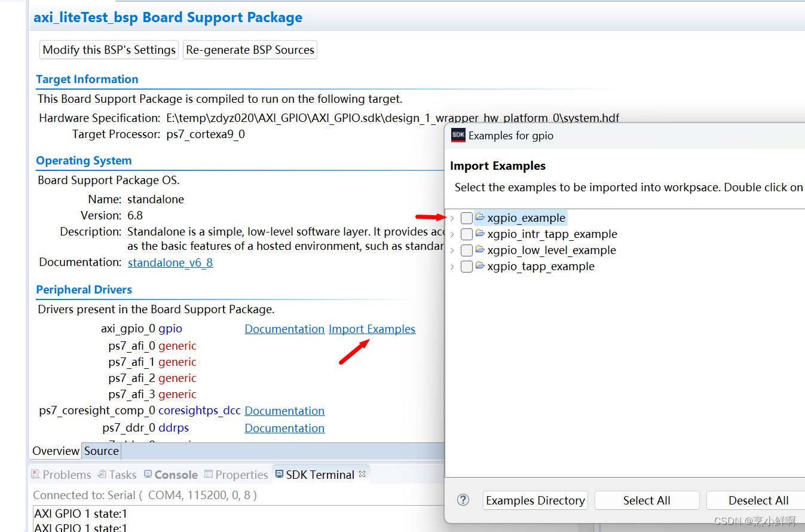Select the xgpio_tapp_example label

pyautogui.click(x=541, y=267)
